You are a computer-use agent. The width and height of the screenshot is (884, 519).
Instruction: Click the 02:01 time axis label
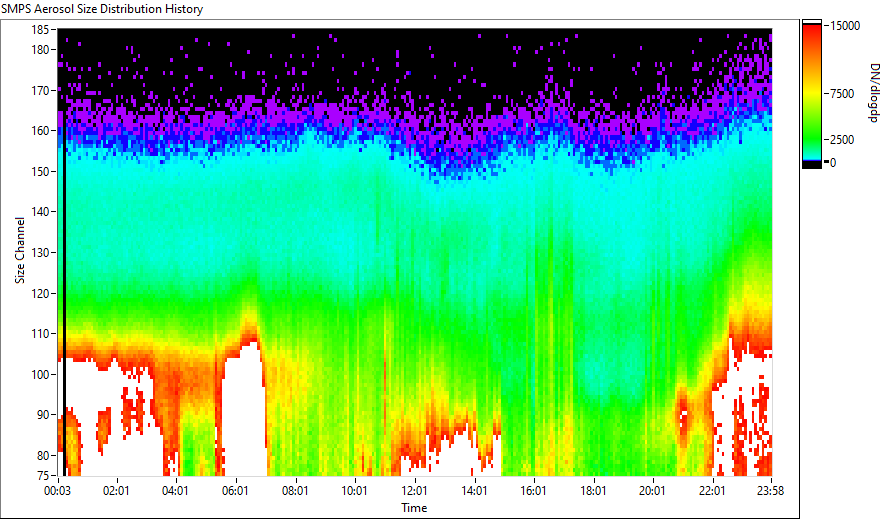click(116, 491)
